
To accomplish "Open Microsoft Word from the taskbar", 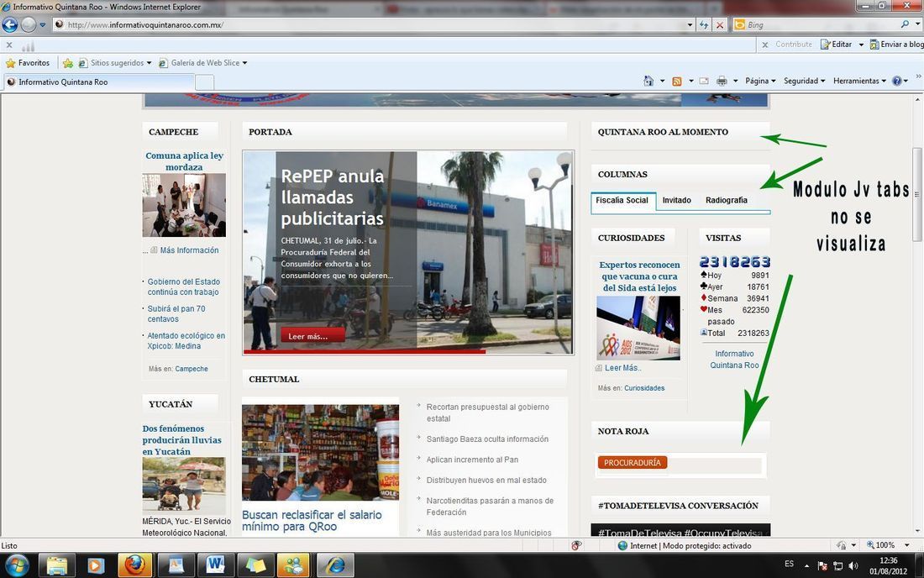I will 215,565.
